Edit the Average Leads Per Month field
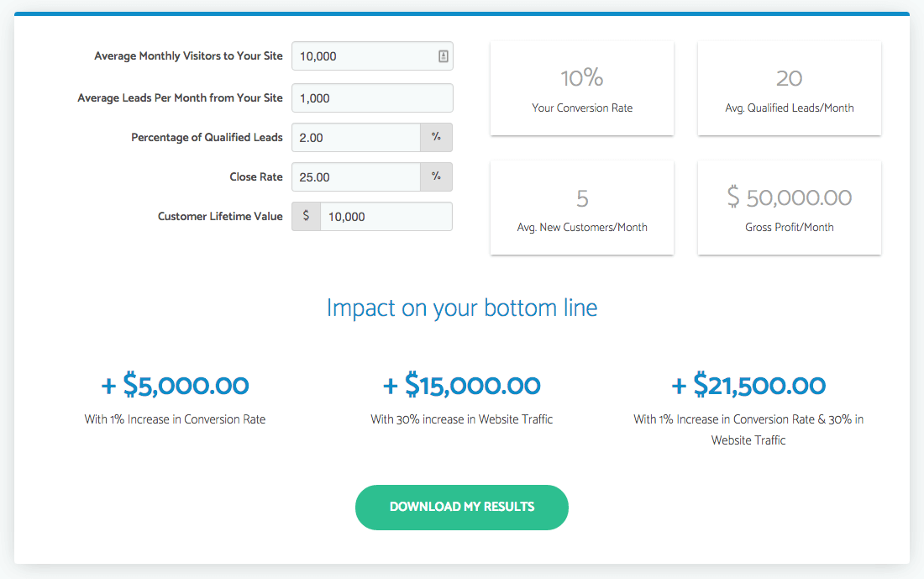Image resolution: width=924 pixels, height=579 pixels. click(x=372, y=97)
